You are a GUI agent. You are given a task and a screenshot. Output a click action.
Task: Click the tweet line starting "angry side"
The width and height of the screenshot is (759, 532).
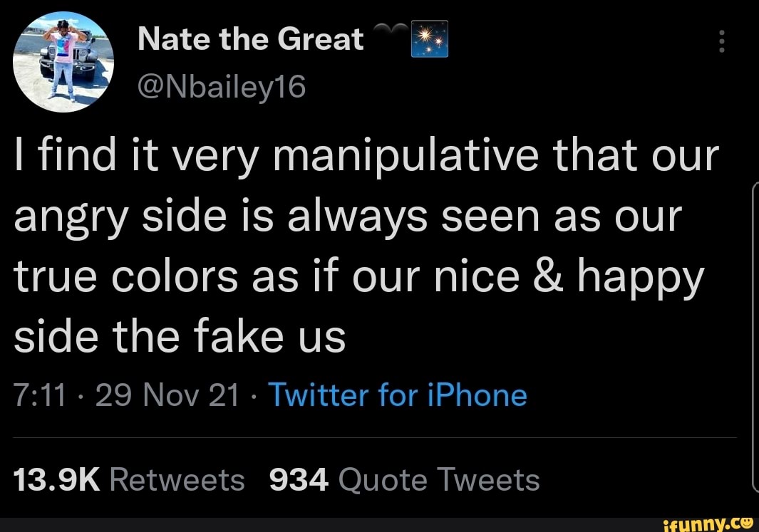click(348, 217)
